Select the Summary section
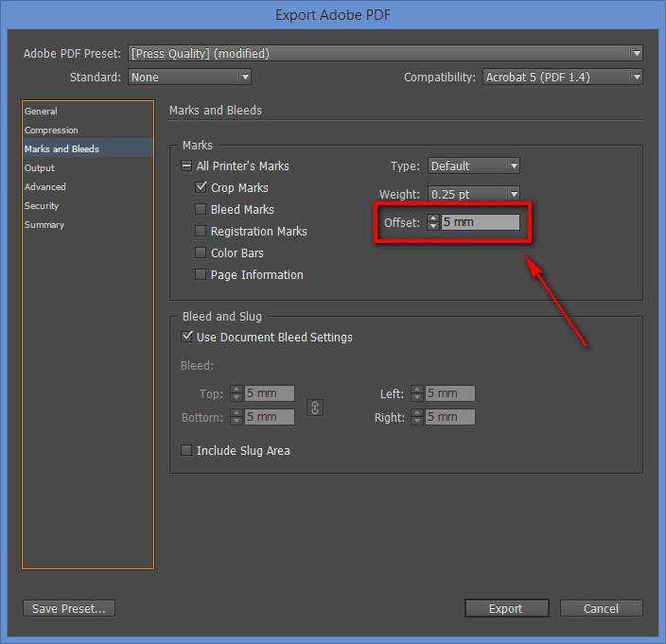 88,225
